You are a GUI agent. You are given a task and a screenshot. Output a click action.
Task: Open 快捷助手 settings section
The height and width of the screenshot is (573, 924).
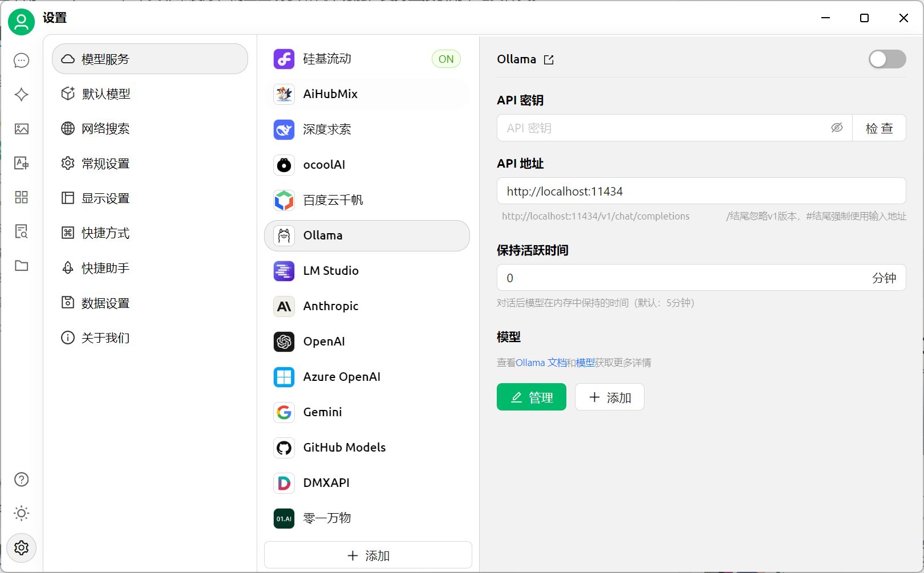click(x=150, y=267)
